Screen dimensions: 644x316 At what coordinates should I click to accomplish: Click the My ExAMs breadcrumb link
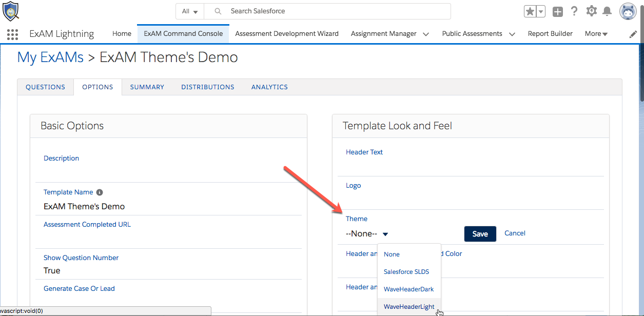point(50,57)
